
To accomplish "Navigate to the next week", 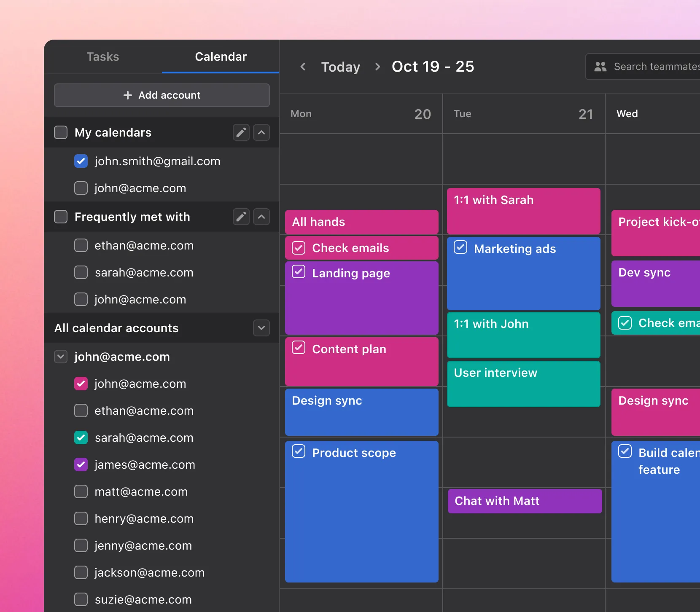I will click(377, 67).
